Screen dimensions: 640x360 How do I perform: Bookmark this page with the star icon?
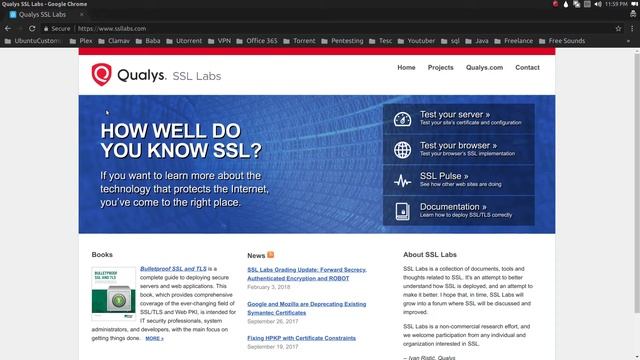pyautogui.click(x=618, y=29)
